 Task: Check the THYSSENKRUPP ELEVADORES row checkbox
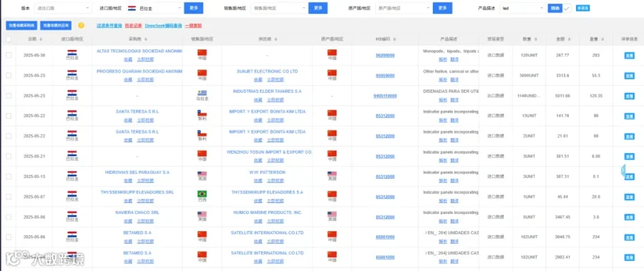[9, 197]
